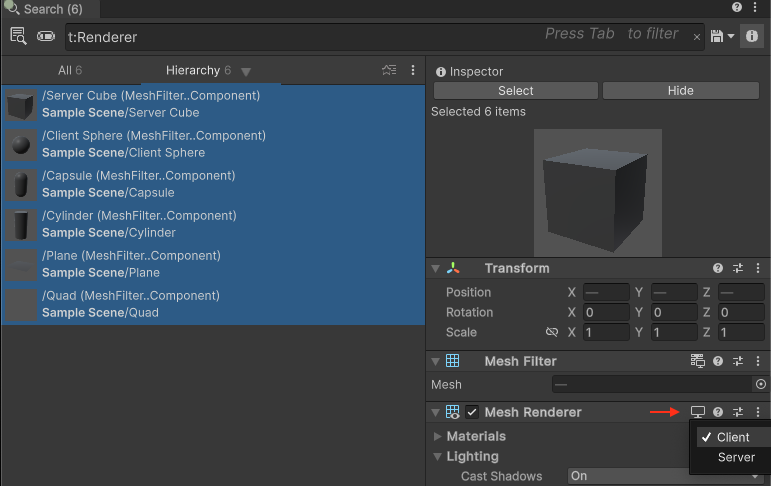This screenshot has height=486, width=771.
Task: Click the t:Renderer search input field
Action: [x=300, y=37]
